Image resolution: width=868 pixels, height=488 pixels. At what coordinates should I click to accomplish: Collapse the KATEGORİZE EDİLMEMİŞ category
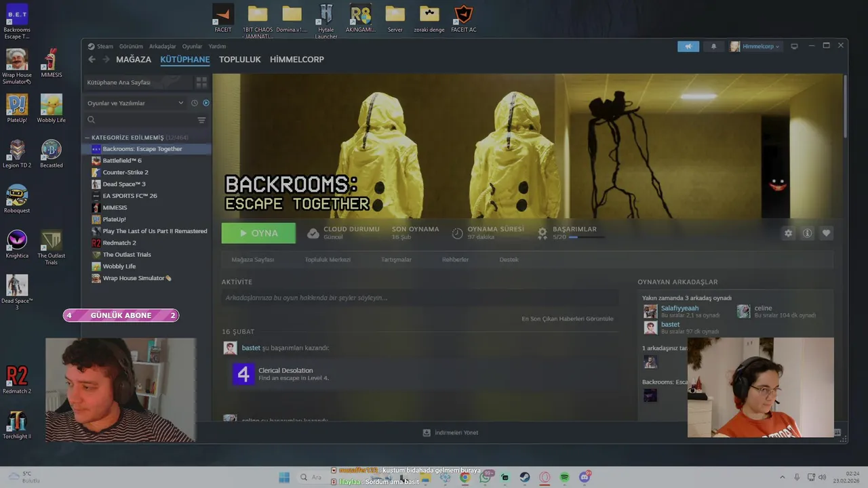click(x=87, y=138)
